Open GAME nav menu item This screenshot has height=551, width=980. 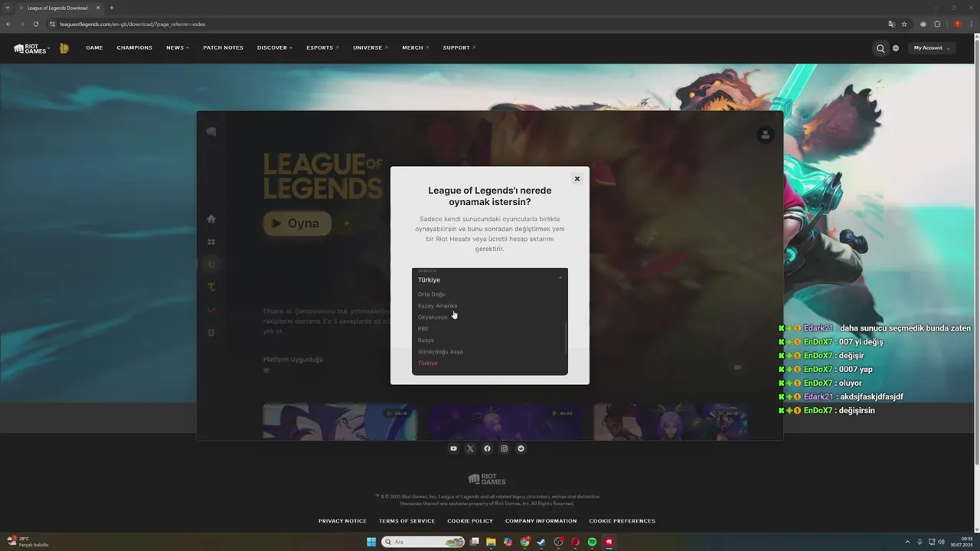(94, 47)
